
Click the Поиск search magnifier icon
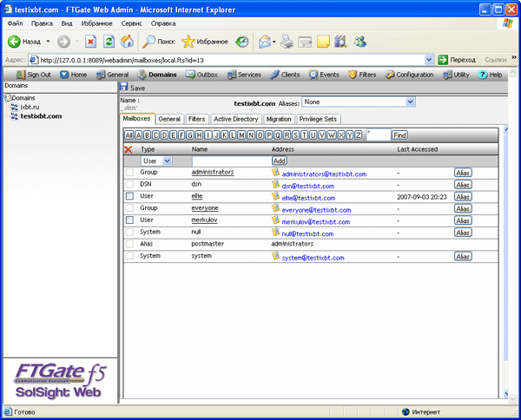pyautogui.click(x=148, y=42)
